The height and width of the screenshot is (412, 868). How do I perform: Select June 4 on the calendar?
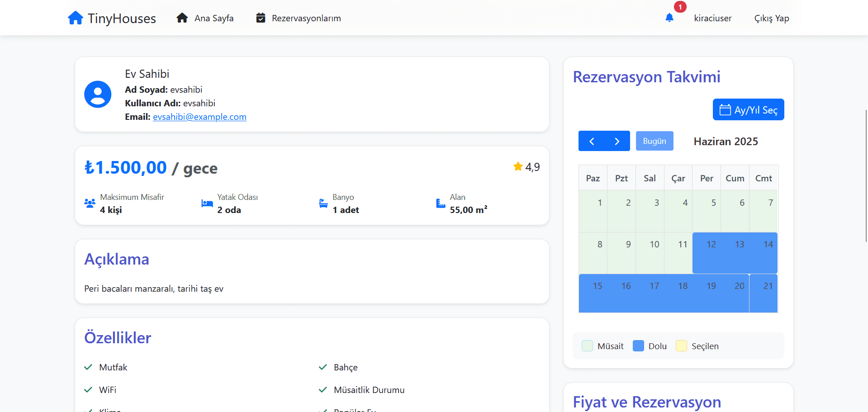[678, 211]
